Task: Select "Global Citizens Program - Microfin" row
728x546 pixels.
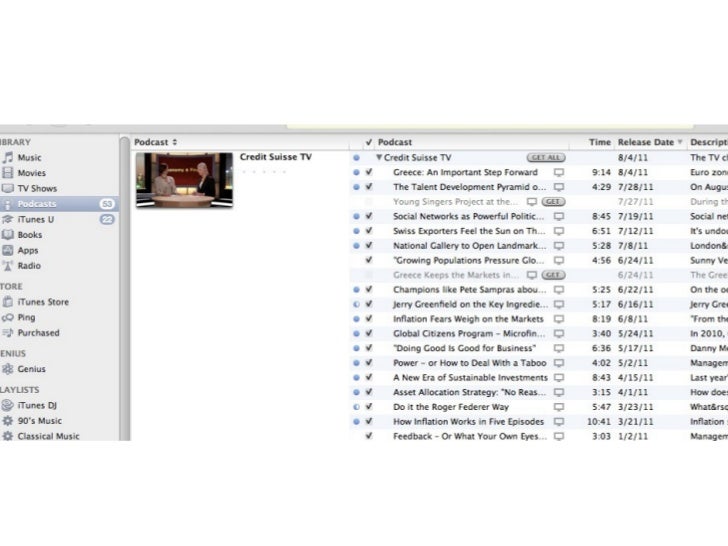Action: (539, 334)
